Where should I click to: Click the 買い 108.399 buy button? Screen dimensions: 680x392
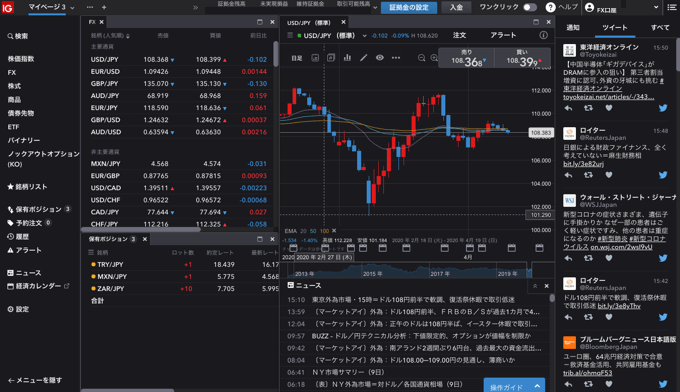(523, 58)
